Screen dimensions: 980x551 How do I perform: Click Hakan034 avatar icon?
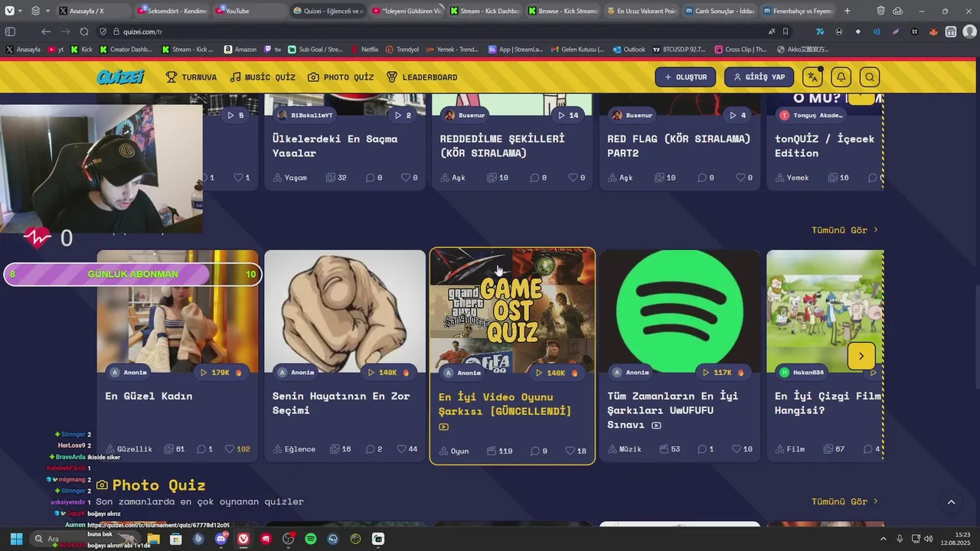784,372
